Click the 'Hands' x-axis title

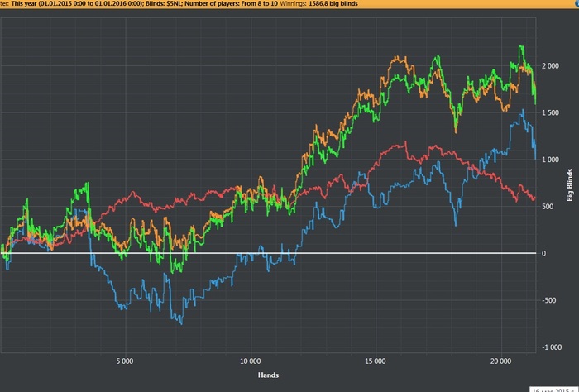click(x=268, y=375)
